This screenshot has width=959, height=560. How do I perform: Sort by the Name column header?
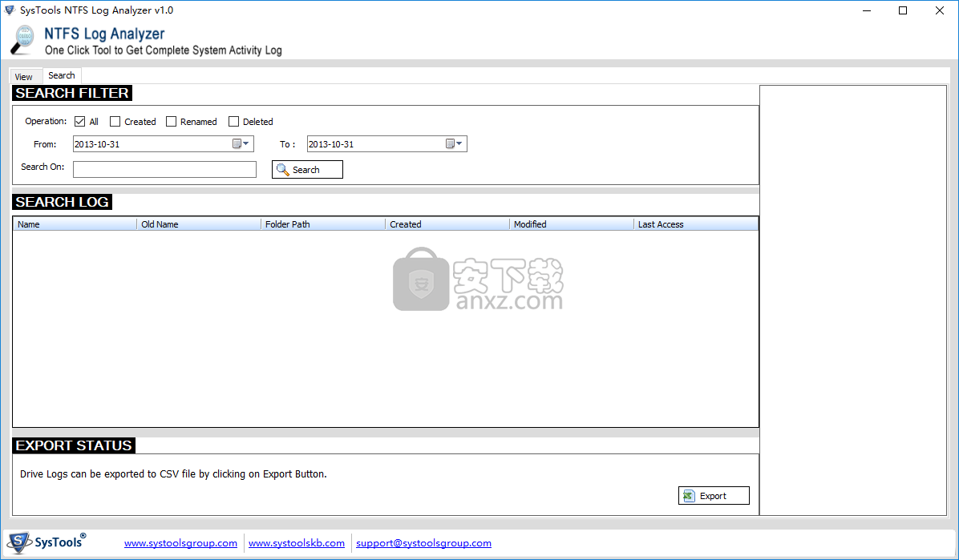coord(75,224)
